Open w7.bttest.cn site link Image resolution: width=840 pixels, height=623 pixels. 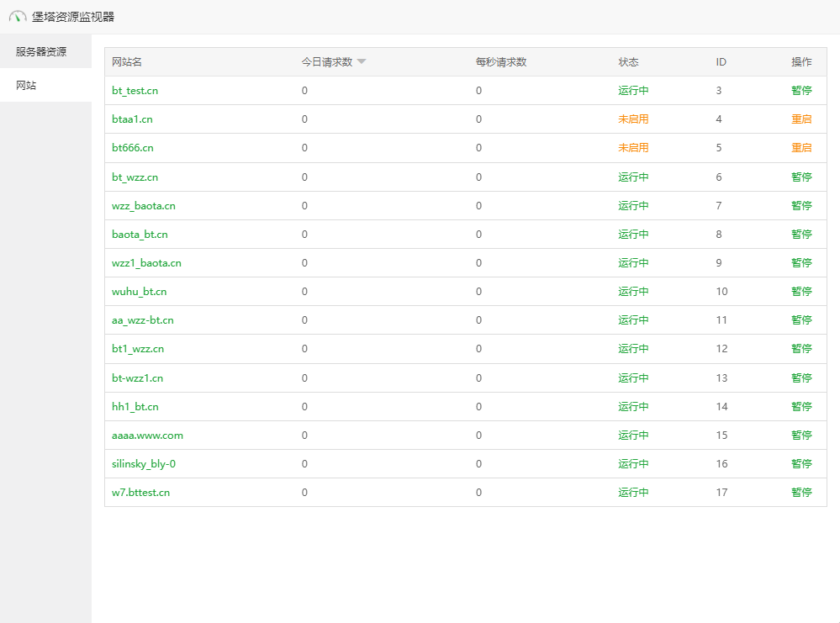[140, 493]
